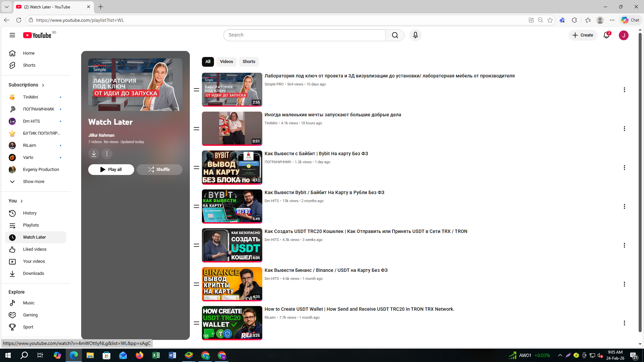Click the voice search microphone icon
The image size is (644, 362).
point(415,35)
